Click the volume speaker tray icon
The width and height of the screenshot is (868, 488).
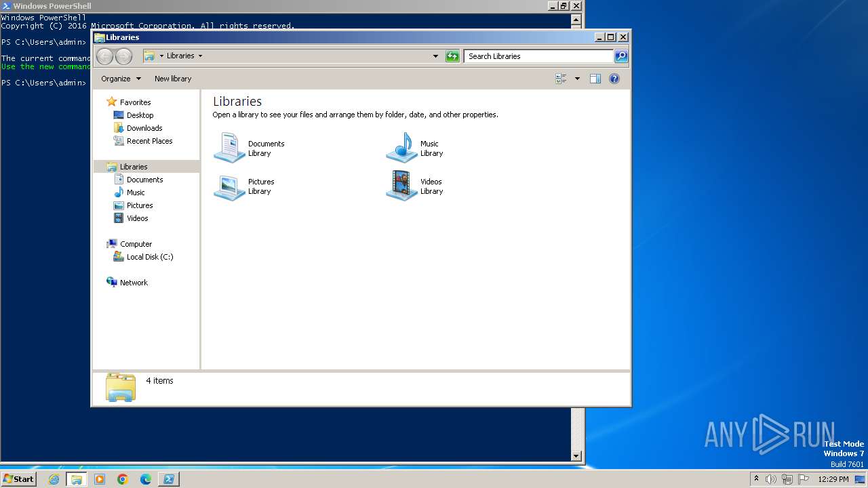coord(771,479)
